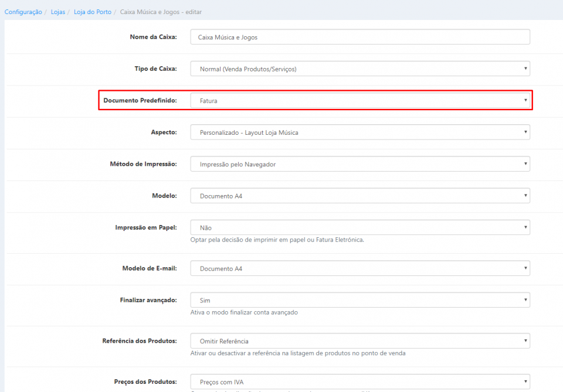Click the 'Referência dos Produtos:' field label
The height and width of the screenshot is (392, 563).
[140, 340]
